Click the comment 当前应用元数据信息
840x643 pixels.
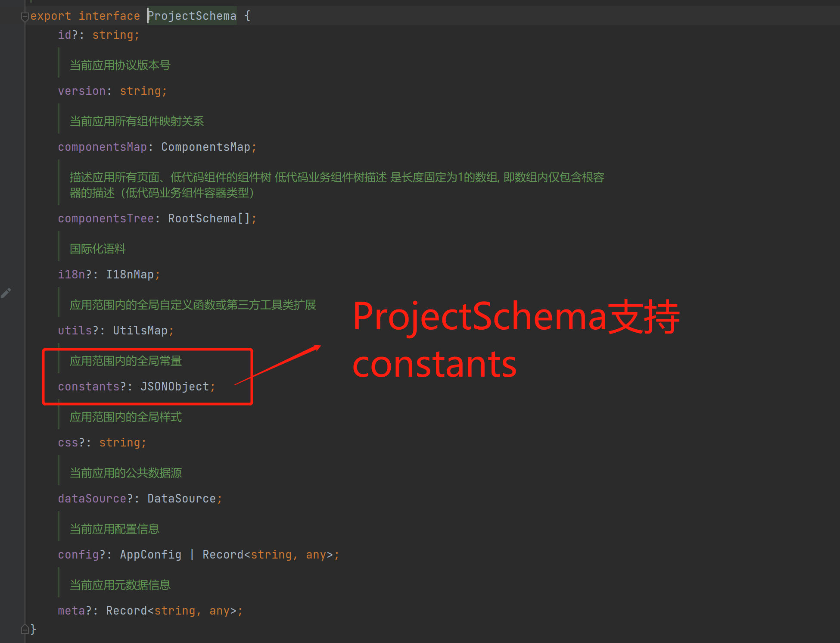pyautogui.click(x=120, y=585)
